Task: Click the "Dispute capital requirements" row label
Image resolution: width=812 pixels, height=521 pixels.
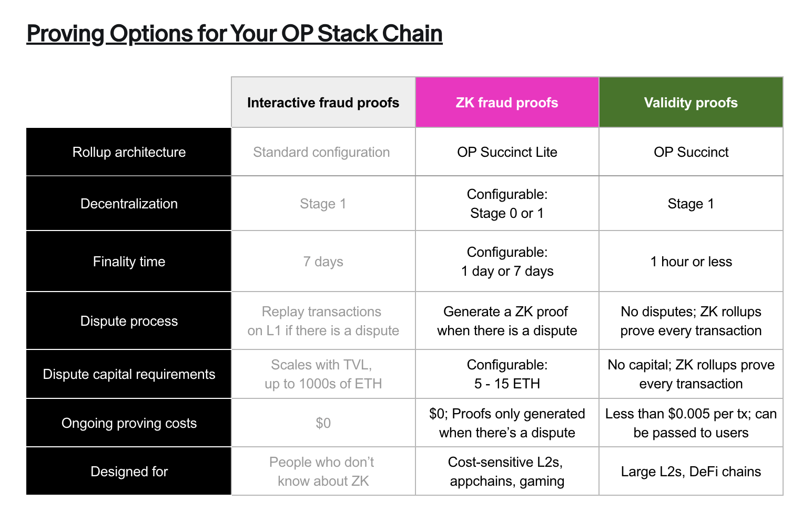Action: [129, 374]
